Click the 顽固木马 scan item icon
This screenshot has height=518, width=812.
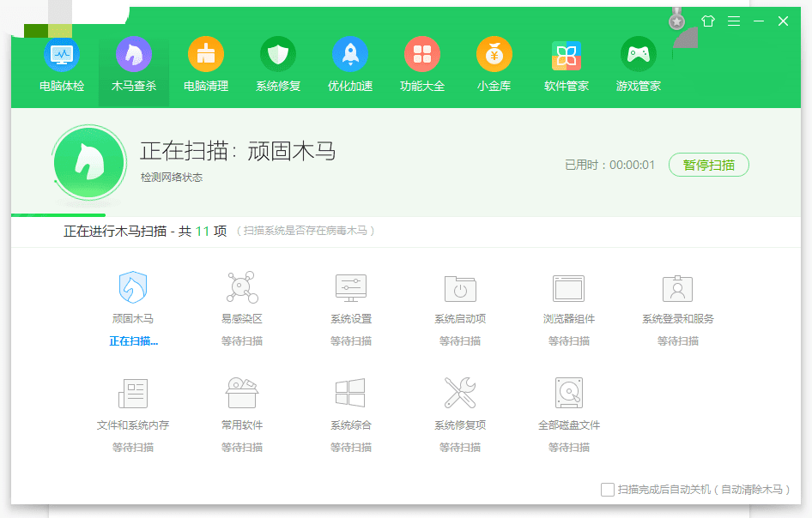(133, 287)
